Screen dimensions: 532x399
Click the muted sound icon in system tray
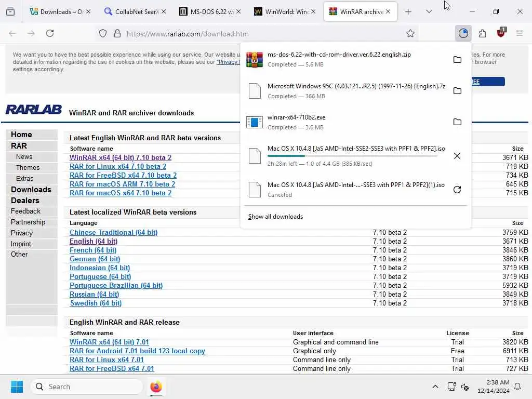click(465, 387)
